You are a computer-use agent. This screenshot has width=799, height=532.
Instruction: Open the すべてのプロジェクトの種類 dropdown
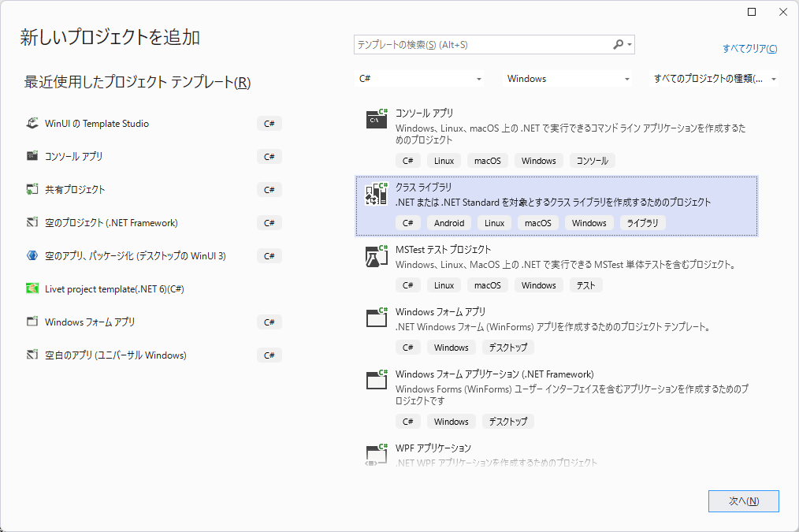(714, 79)
